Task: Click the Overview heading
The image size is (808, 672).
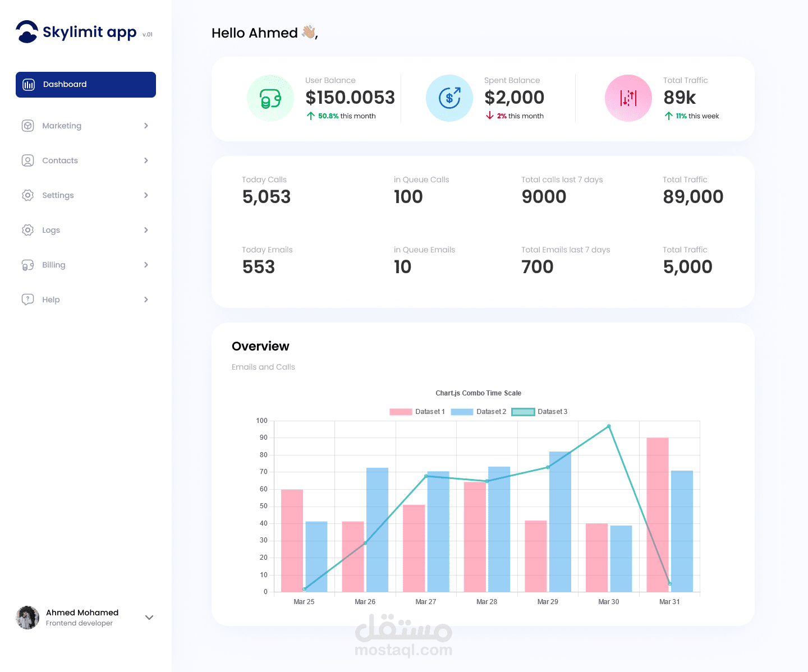Action: tap(260, 346)
